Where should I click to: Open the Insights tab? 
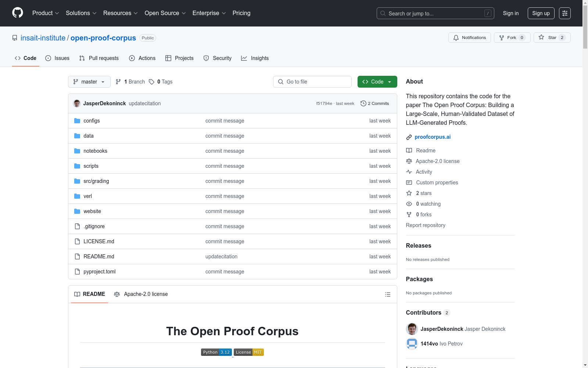point(255,58)
